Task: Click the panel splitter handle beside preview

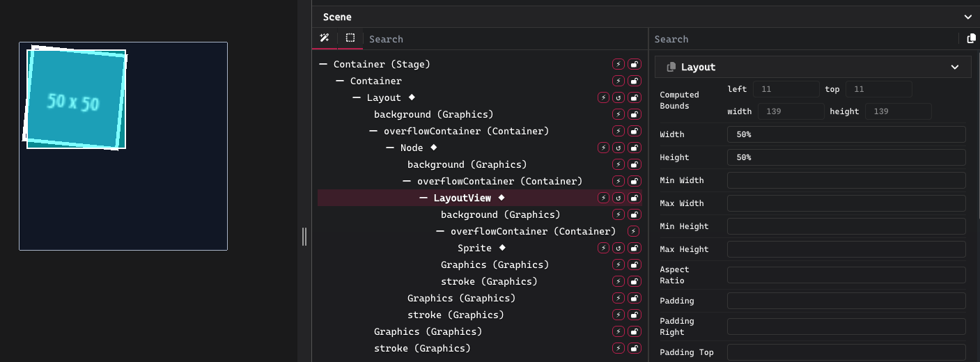Action: point(304,237)
